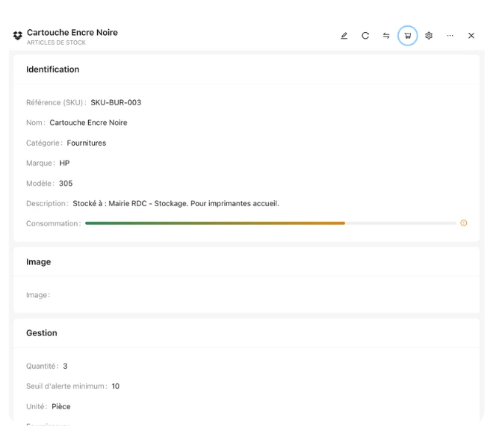Screen dimensions: 493x448
Task: Click the transfer arrows icon
Action: pyautogui.click(x=386, y=36)
